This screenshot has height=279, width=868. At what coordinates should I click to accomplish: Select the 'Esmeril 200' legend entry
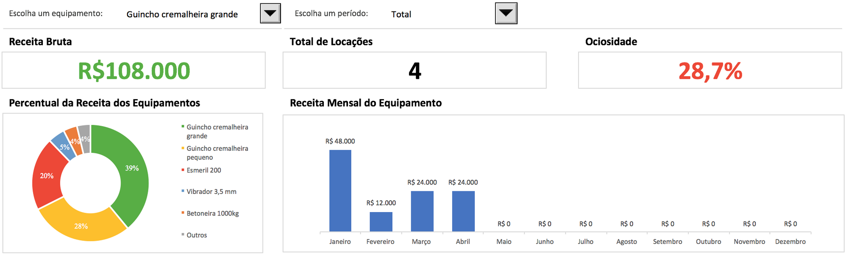[203, 170]
